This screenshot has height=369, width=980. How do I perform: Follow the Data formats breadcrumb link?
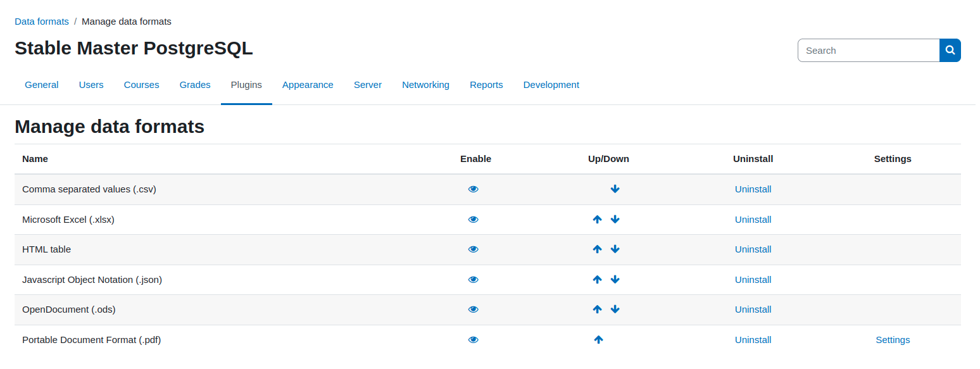[42, 22]
